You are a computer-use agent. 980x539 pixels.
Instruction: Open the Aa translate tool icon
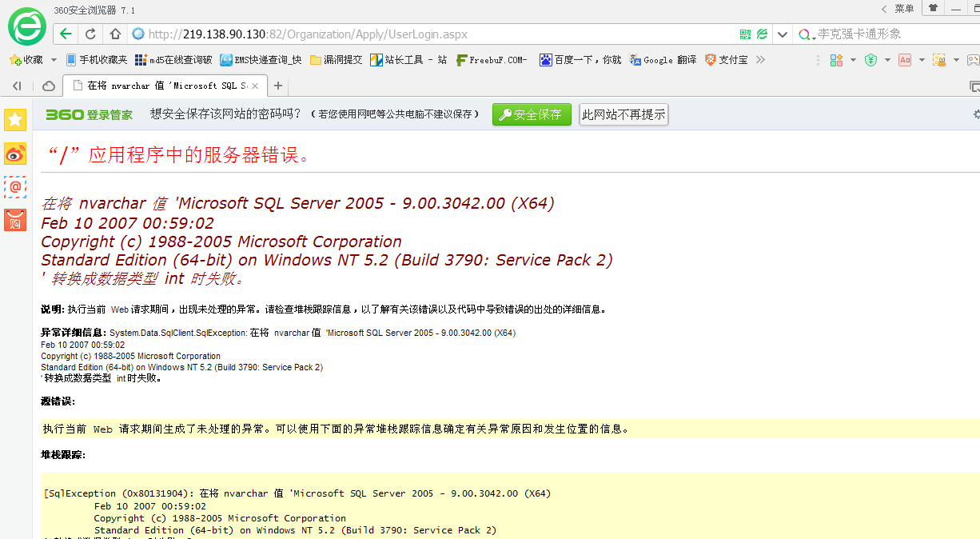coord(905,60)
